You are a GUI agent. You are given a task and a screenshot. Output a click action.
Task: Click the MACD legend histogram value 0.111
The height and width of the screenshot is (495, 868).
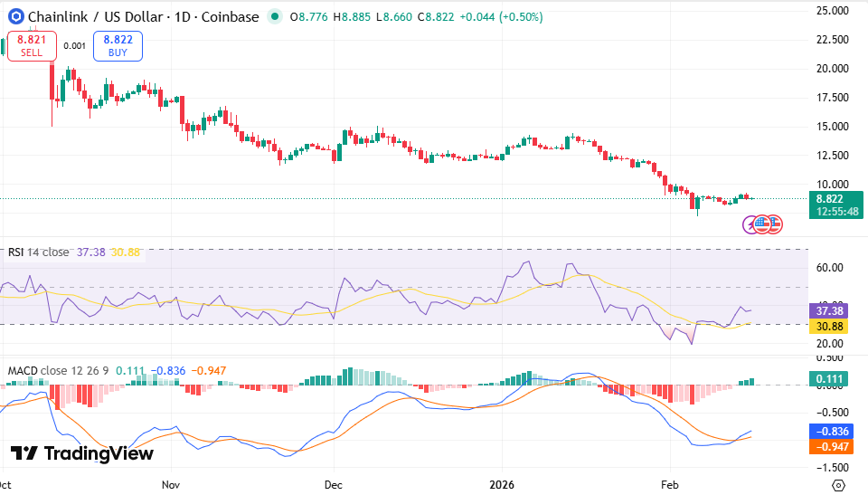[x=130, y=370]
